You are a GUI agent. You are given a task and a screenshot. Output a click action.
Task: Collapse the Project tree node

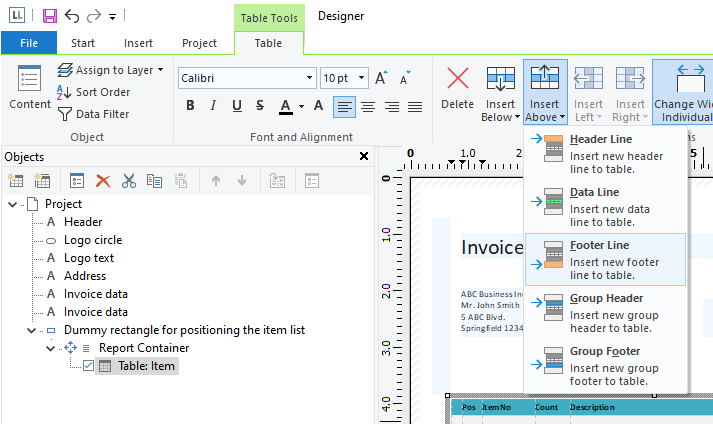tap(12, 204)
